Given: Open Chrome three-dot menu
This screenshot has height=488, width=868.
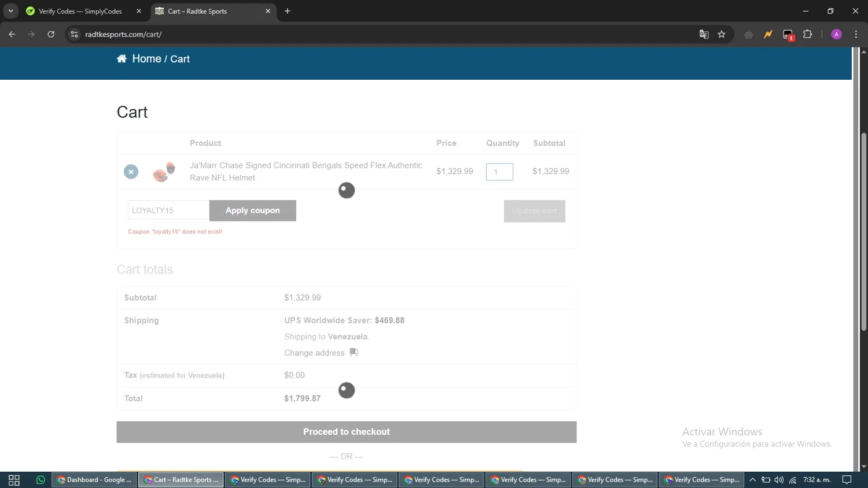Looking at the screenshot, I should click(856, 34).
